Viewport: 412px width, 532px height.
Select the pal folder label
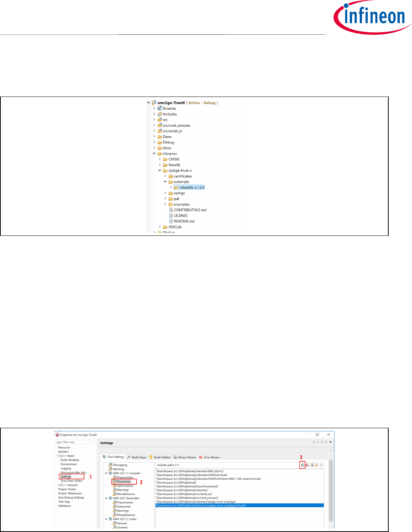pos(176,199)
